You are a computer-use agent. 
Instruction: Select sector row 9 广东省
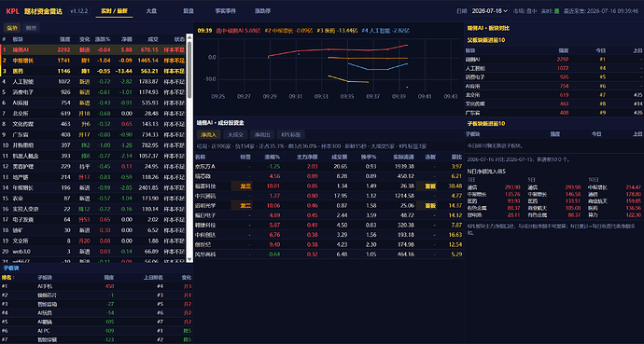(x=93, y=134)
